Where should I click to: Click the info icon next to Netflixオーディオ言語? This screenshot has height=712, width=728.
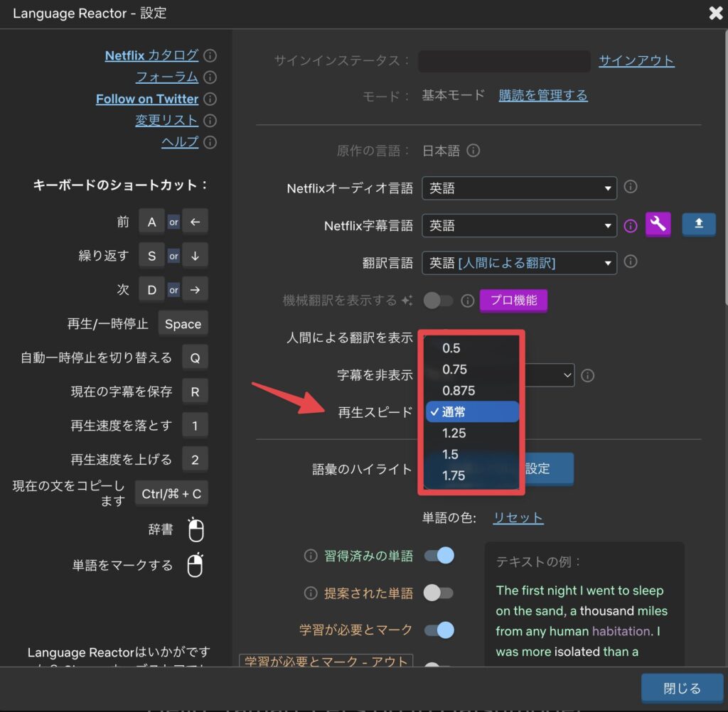pos(630,187)
